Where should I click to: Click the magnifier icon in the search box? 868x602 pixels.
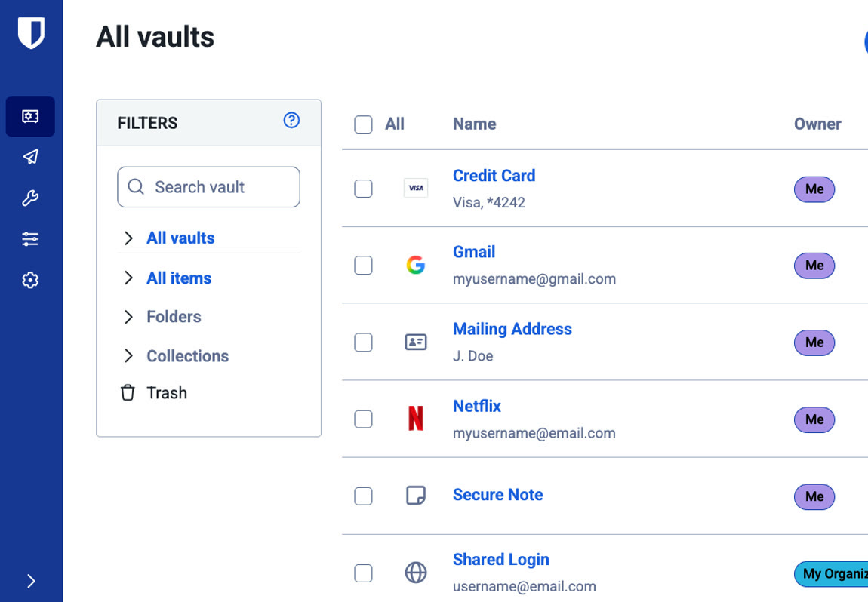pyautogui.click(x=136, y=186)
